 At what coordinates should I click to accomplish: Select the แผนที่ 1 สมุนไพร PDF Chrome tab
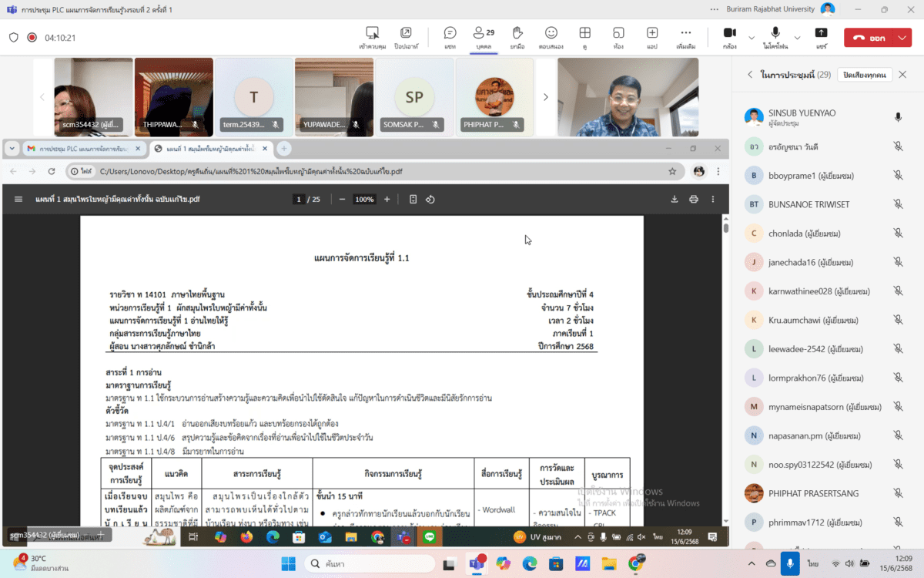[x=209, y=149]
